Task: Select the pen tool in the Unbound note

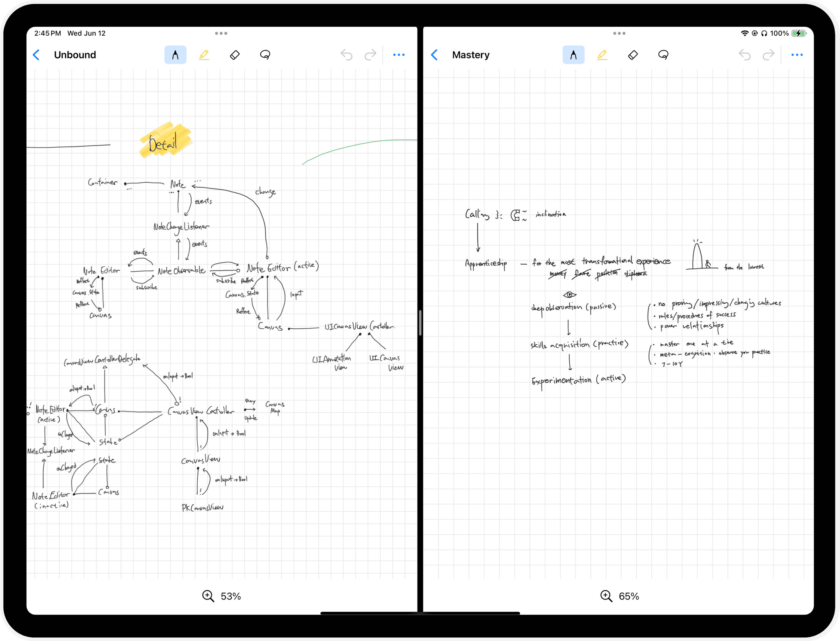Action: 175,55
